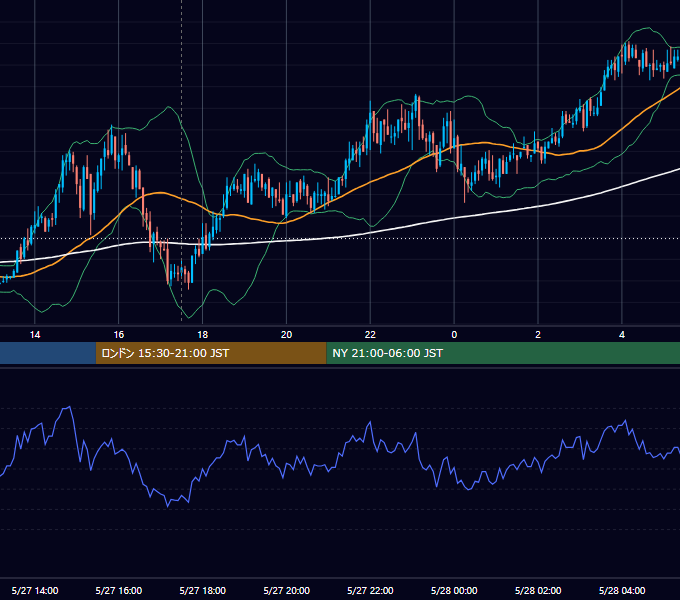Click the 5/27 14:00 date label
Viewport: 680px width, 600px height.
tap(35, 590)
